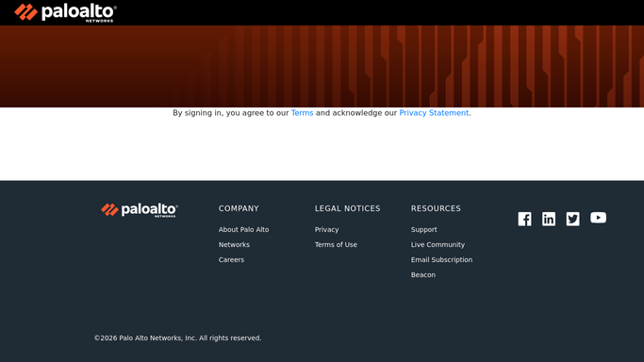Click the Palo Alto Networks header logo
The image size is (644, 362).
click(x=65, y=12)
